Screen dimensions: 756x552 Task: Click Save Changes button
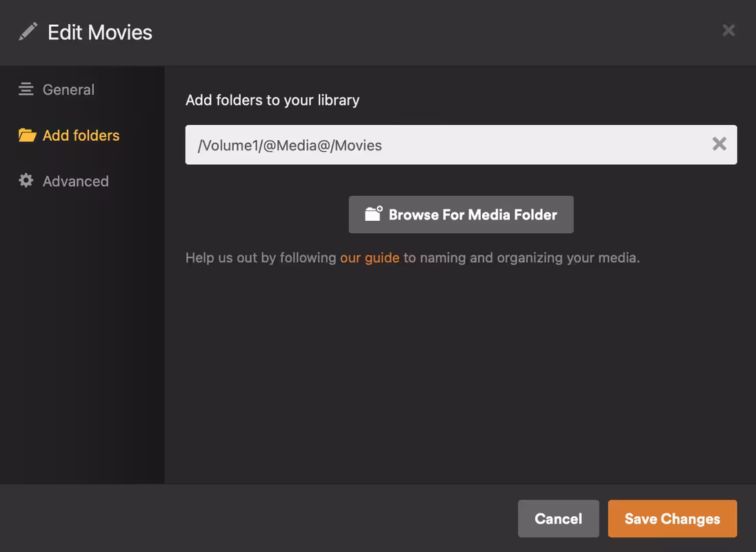pos(672,519)
